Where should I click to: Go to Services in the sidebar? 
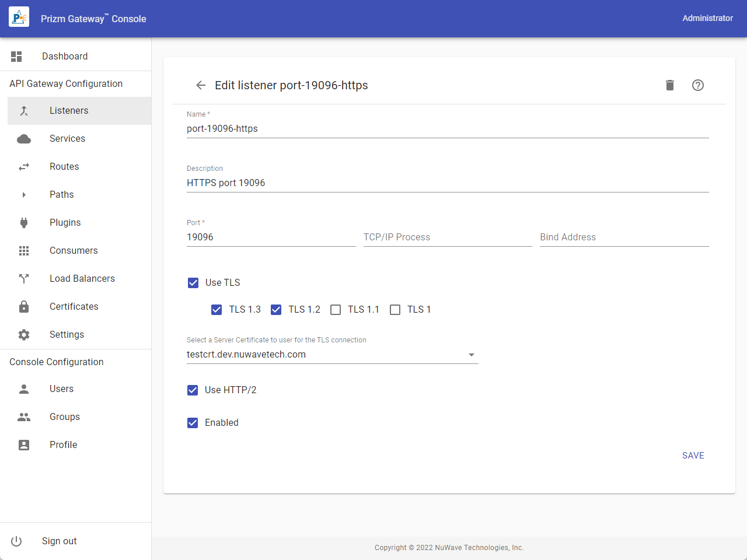pos(67,138)
